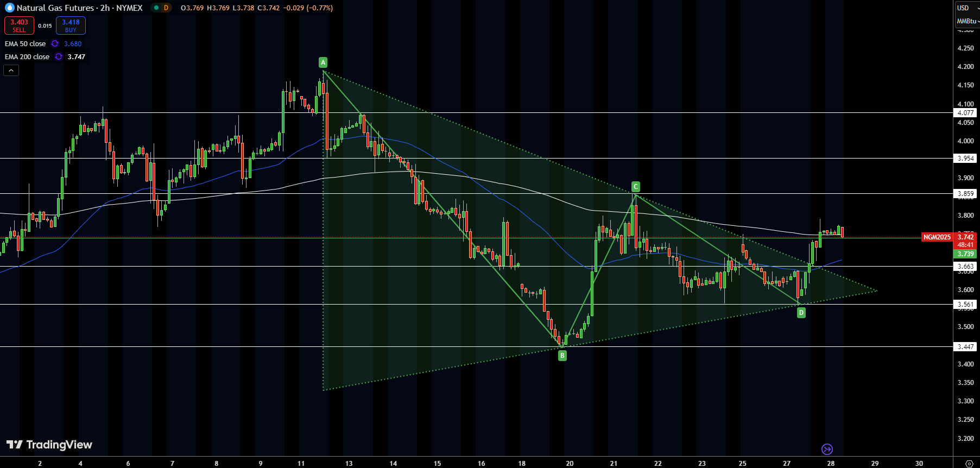Screen dimensions: 980x468
Task: Open the MMBtu unit dropdown
Action: 967,21
